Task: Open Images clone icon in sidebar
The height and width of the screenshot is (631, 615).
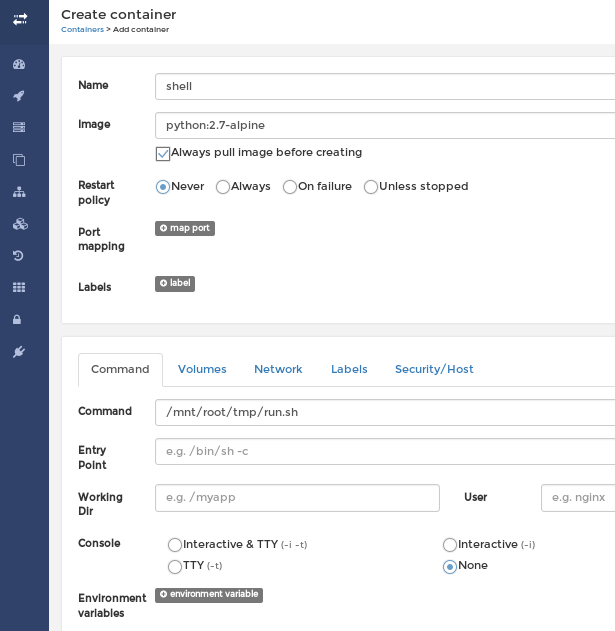Action: click(x=19, y=160)
